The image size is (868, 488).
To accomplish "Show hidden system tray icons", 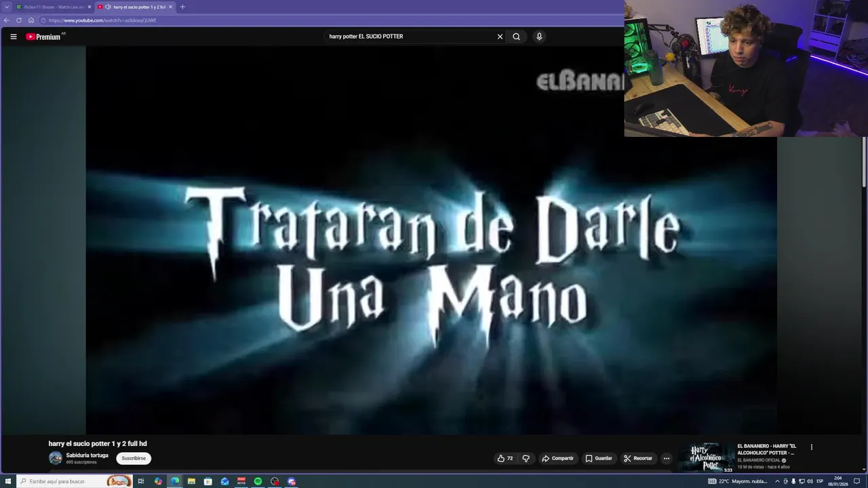I will coord(777,481).
